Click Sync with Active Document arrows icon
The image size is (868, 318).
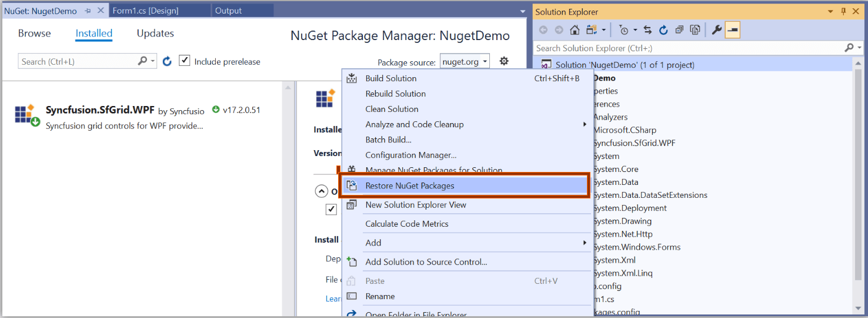tap(647, 30)
